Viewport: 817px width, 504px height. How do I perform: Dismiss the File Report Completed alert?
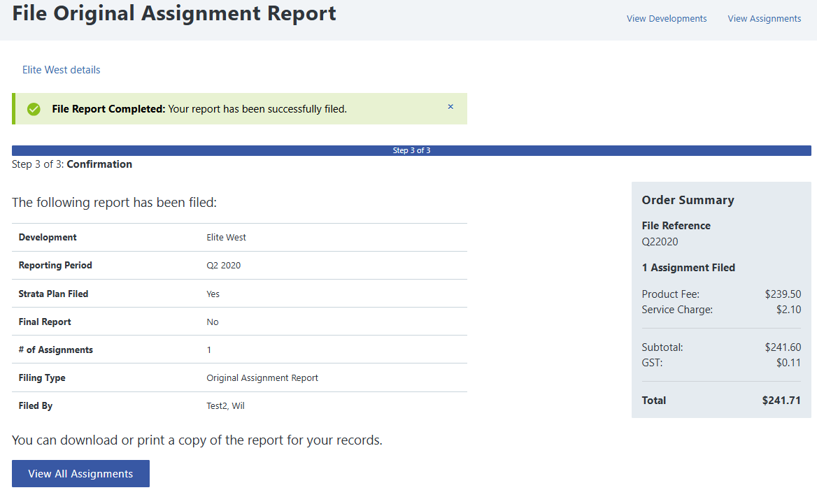tap(450, 107)
